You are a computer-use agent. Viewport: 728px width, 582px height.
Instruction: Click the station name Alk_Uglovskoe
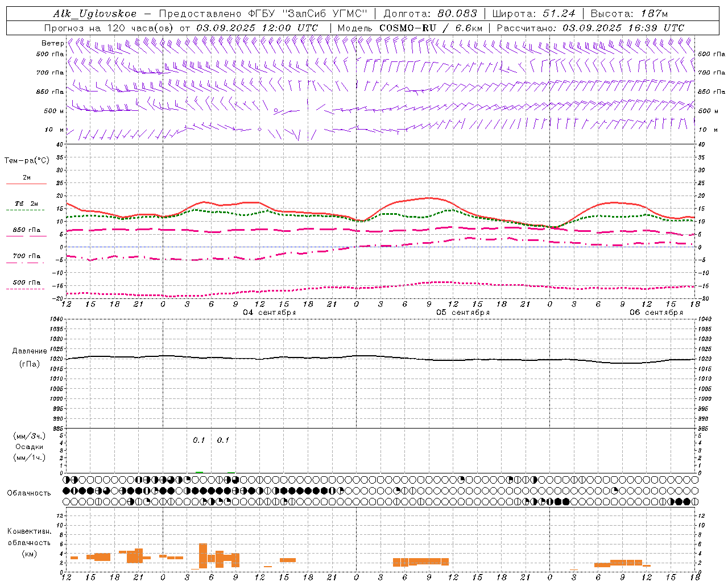click(95, 14)
